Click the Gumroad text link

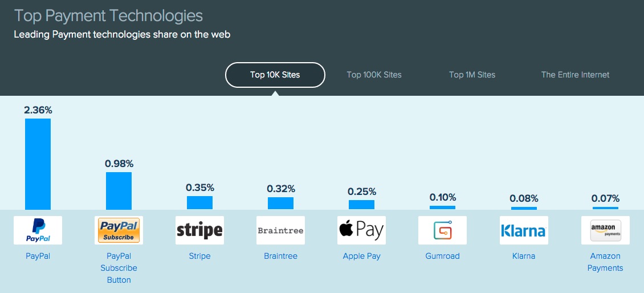coord(442,257)
